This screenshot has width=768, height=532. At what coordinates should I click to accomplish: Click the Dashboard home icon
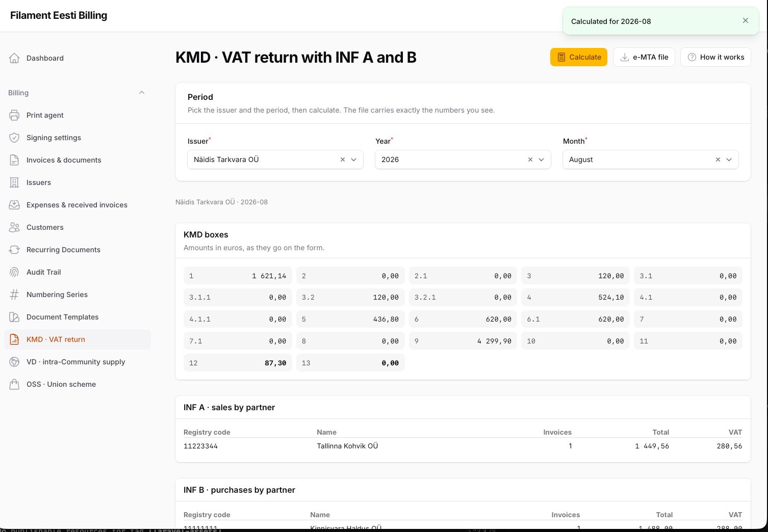coord(14,58)
